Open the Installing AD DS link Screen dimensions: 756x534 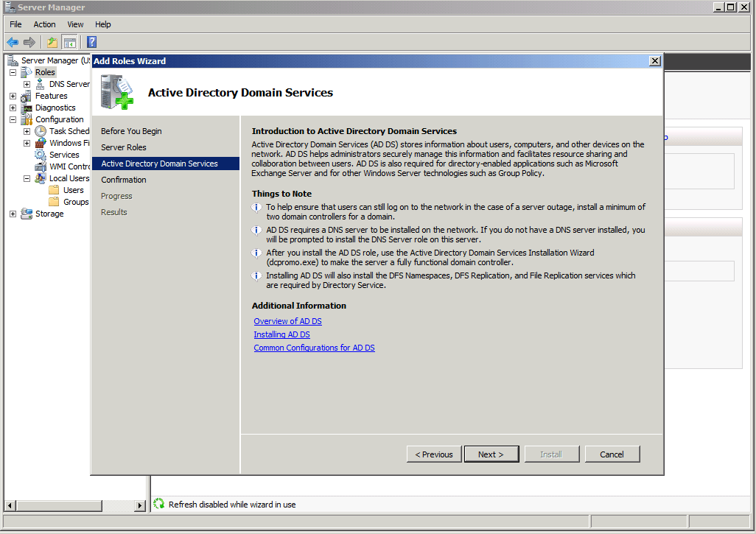tap(281, 334)
